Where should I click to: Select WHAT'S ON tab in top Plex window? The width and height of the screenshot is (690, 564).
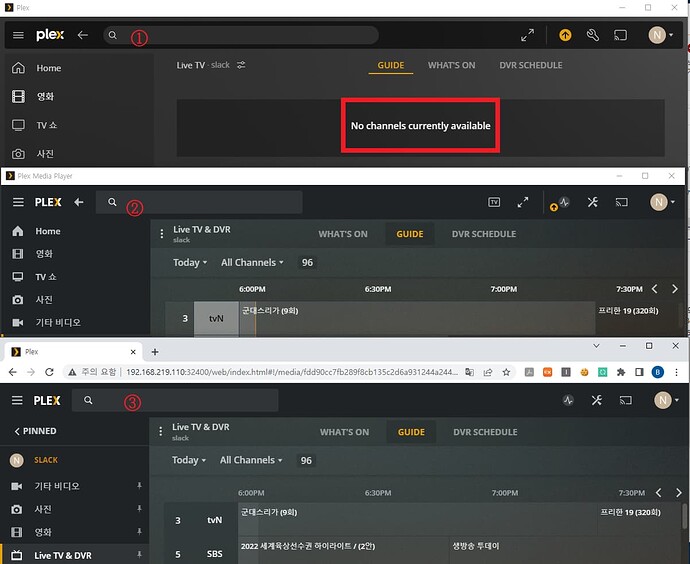pos(451,65)
